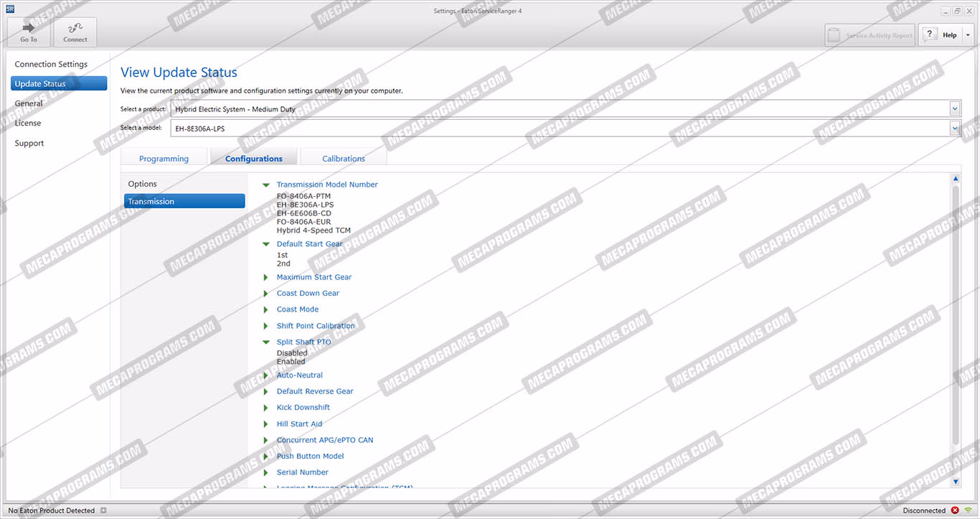Image resolution: width=980 pixels, height=519 pixels.
Task: Click the Service Activity Report button
Action: point(870,35)
